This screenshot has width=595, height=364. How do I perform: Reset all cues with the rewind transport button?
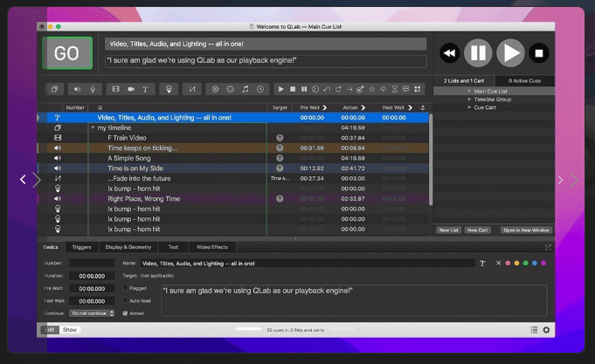coord(450,53)
